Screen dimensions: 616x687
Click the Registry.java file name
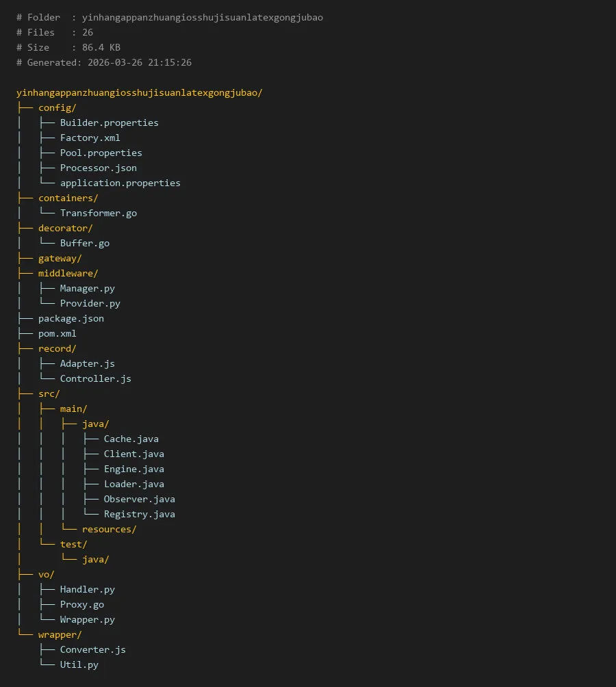pyautogui.click(x=139, y=514)
